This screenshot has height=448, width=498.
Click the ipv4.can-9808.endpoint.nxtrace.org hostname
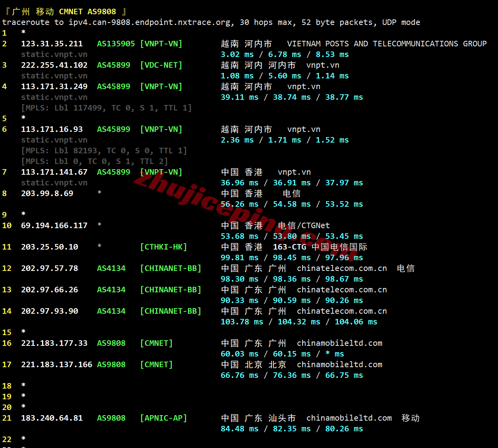[149, 22]
